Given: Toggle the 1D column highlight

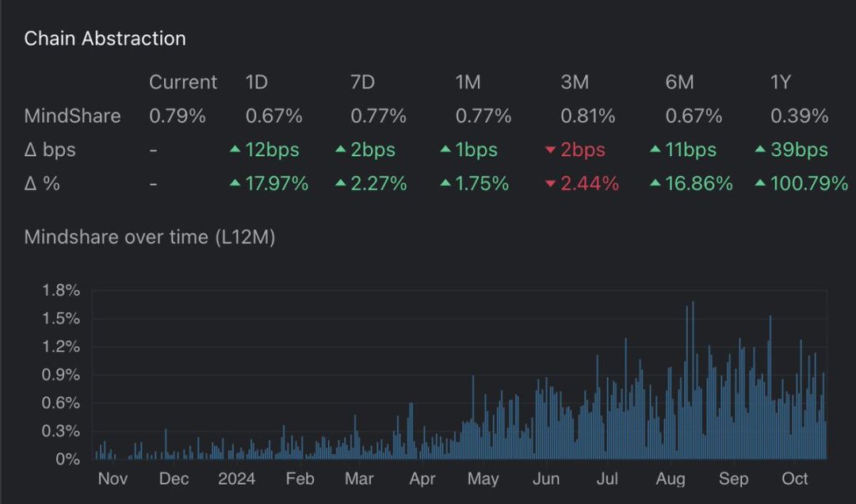Looking at the screenshot, I should [254, 82].
